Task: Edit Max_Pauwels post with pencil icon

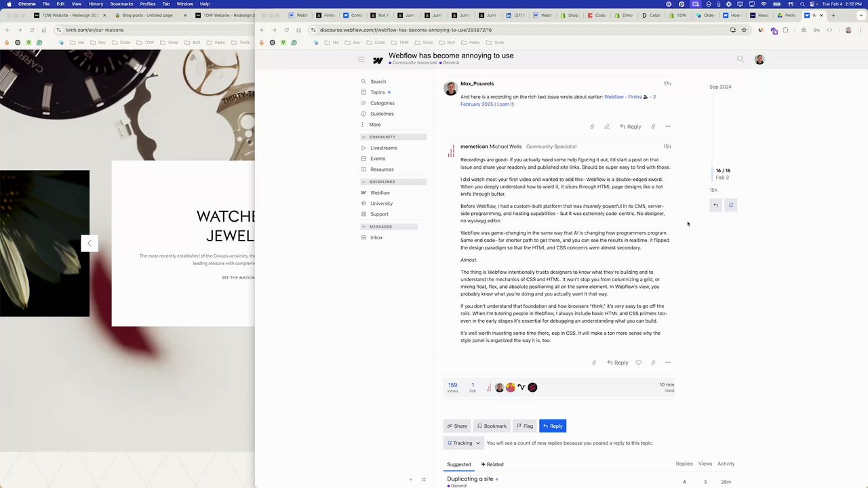Action: click(606, 127)
